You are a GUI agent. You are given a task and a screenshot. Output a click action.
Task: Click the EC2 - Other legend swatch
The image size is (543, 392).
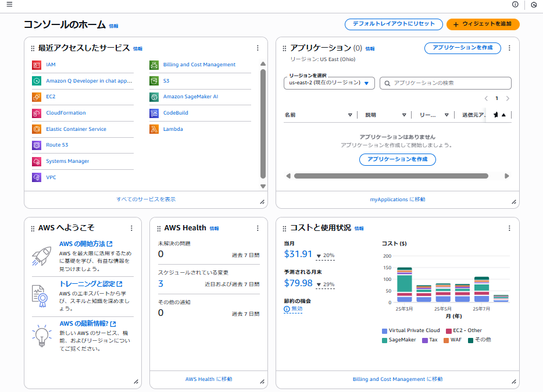tap(449, 331)
